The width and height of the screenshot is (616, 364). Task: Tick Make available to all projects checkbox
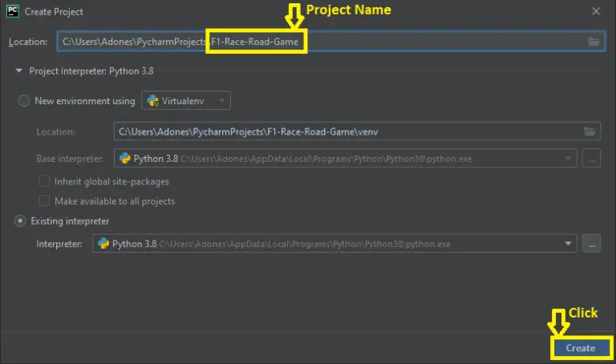[x=45, y=200]
